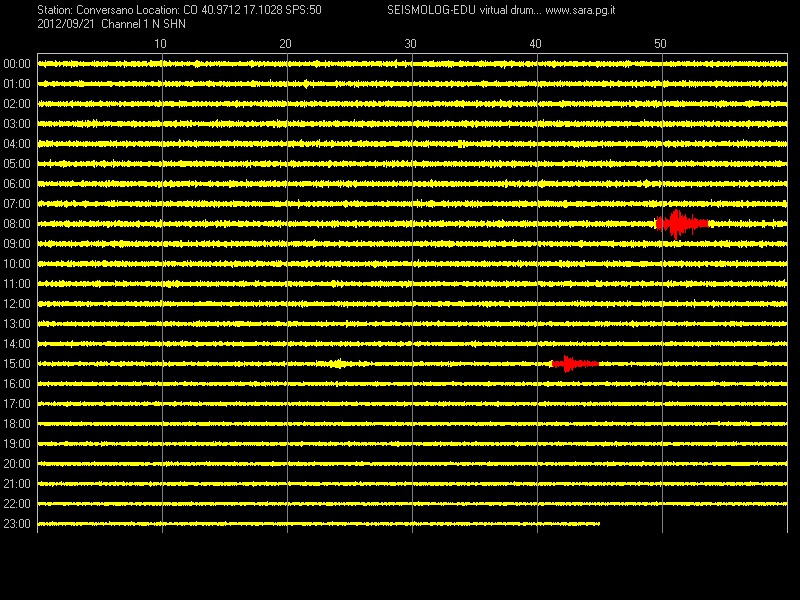Click the 2012/09/21 date text
This screenshot has height=600, width=800.
[66, 24]
